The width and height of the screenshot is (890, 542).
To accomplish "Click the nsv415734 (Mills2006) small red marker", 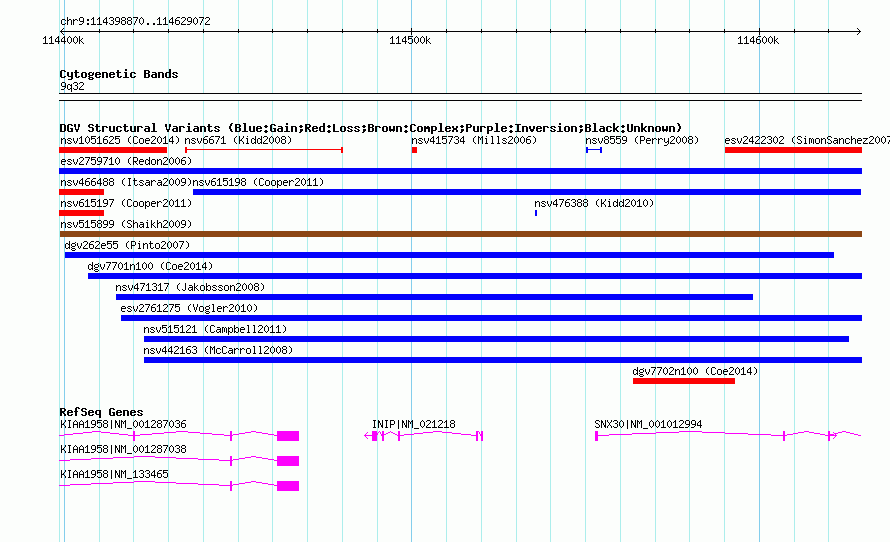I will tap(414, 150).
